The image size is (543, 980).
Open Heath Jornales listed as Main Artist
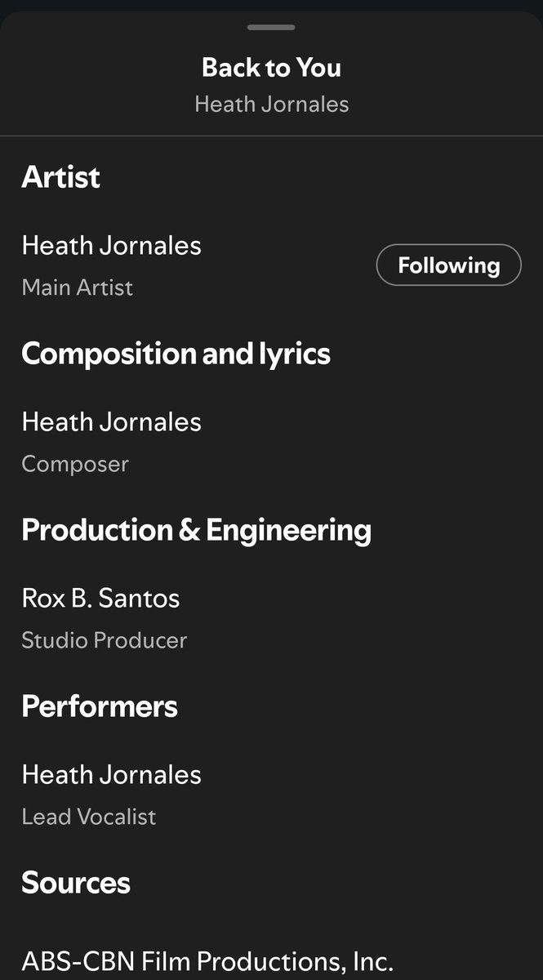pos(111,245)
